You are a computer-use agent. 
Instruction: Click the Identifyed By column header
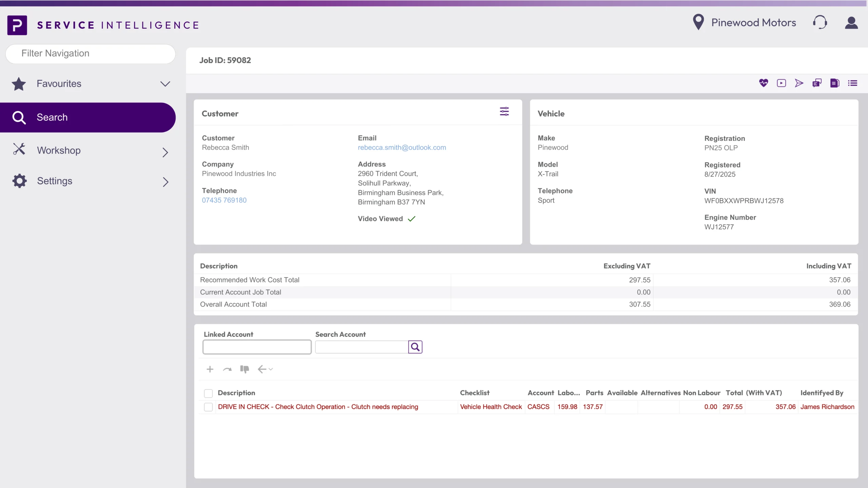(822, 393)
